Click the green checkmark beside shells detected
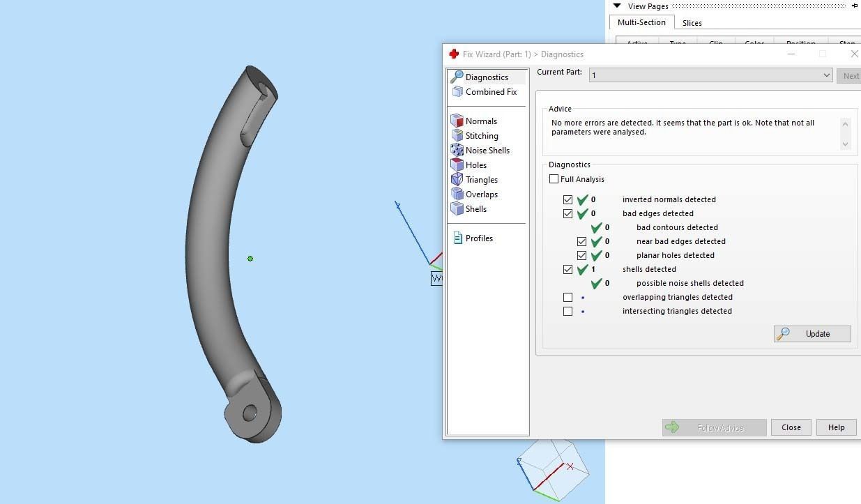The image size is (861, 504). (583, 269)
